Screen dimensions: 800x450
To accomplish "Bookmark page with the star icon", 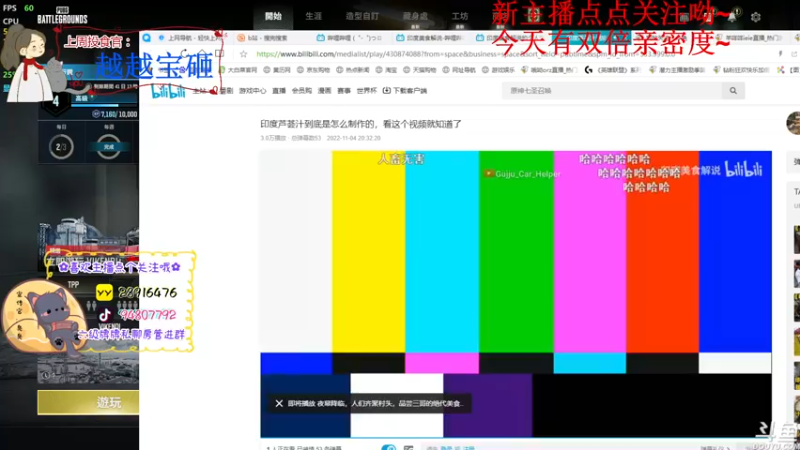I will [243, 54].
